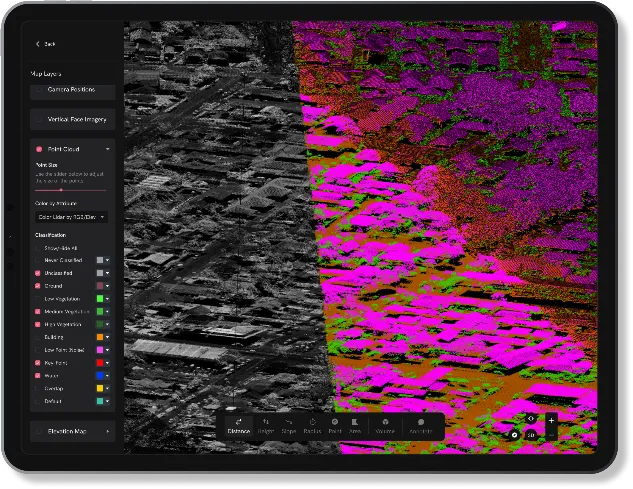Select the Area measurement tool
The image size is (633, 489).
(355, 425)
